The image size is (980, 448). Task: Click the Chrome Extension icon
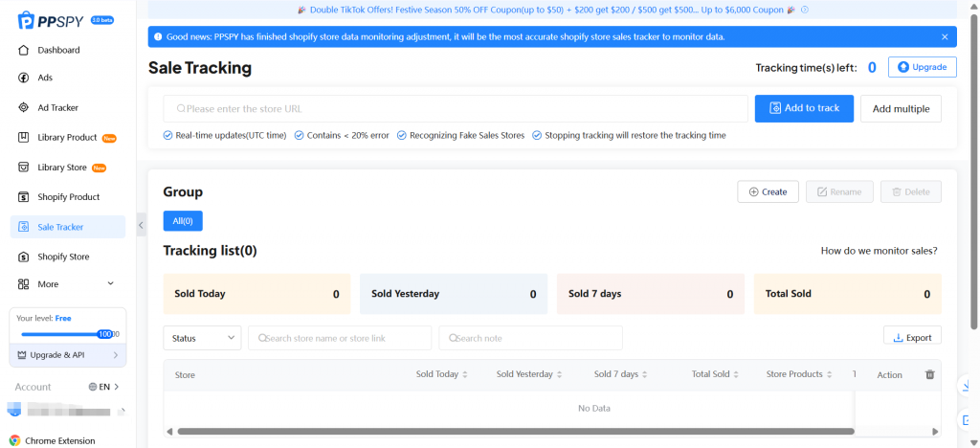pyautogui.click(x=15, y=440)
